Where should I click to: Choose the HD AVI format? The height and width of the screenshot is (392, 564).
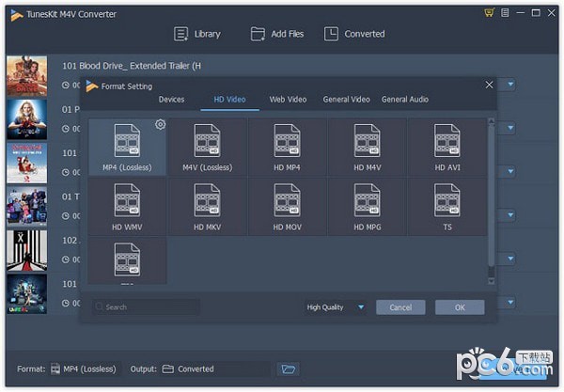pos(447,147)
